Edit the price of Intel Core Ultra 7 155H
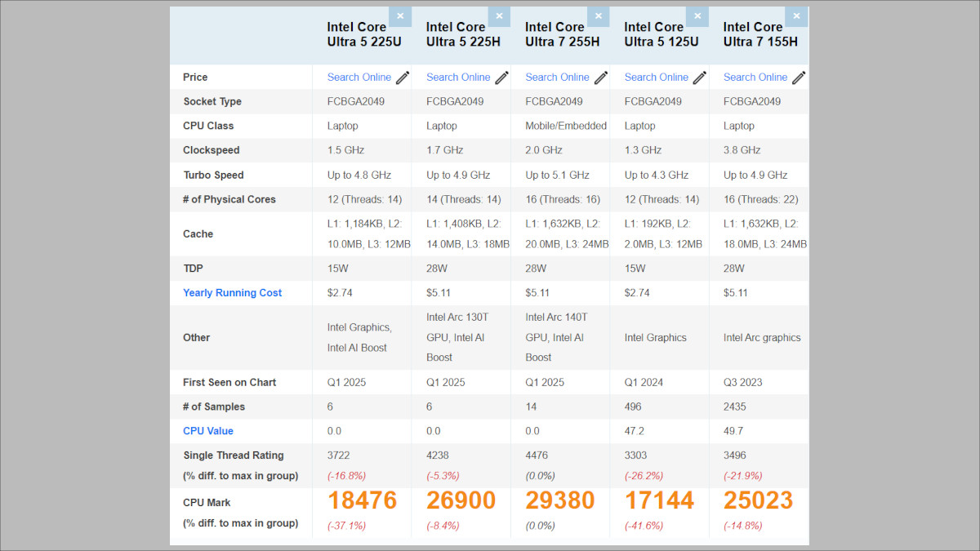 coord(798,77)
